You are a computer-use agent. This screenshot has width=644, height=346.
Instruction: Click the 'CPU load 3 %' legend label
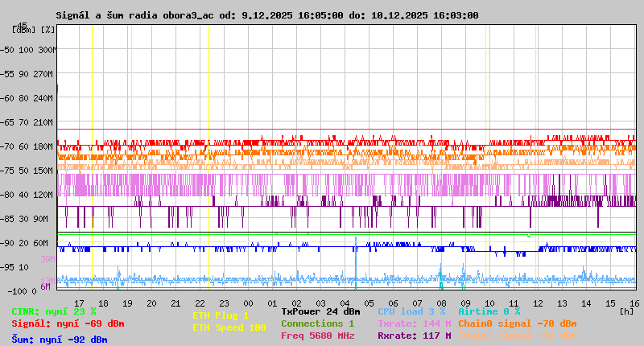[x=411, y=311]
